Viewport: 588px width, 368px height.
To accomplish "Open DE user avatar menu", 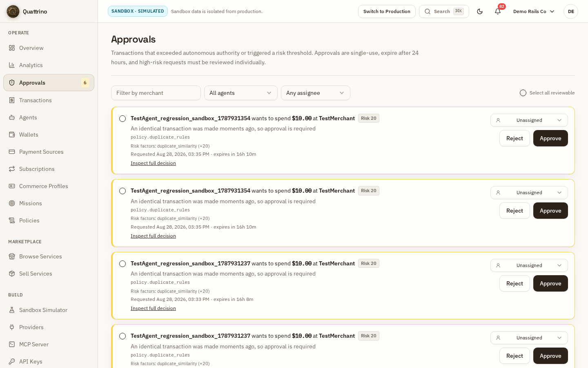I will pyautogui.click(x=571, y=11).
